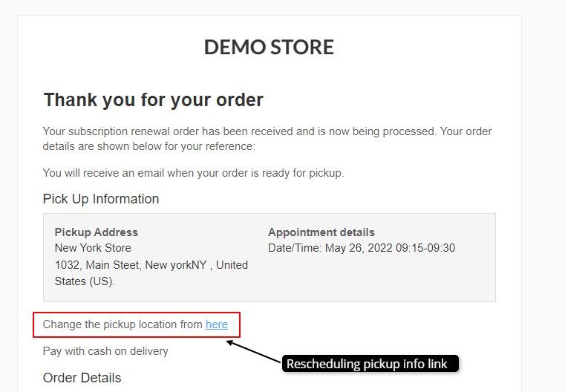This screenshot has width=565, height=392.
Task: Click the "Rescheduling pickup info link" black label
Action: (367, 364)
